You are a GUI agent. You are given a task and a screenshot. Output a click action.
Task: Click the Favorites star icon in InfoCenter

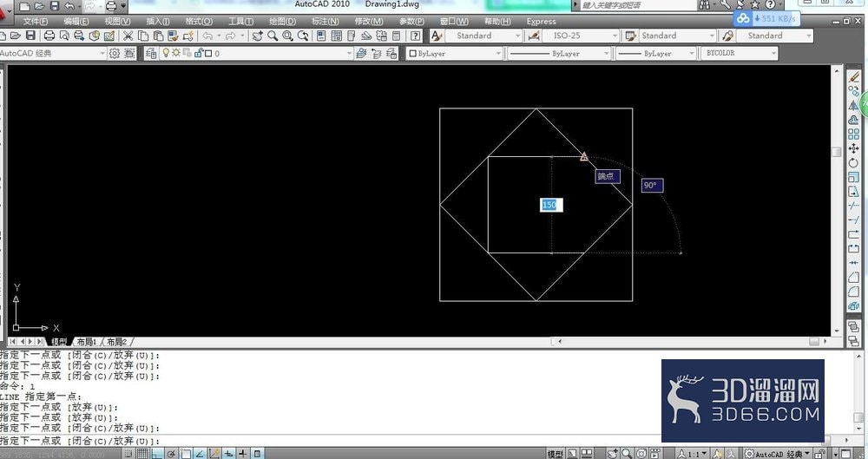click(x=756, y=5)
